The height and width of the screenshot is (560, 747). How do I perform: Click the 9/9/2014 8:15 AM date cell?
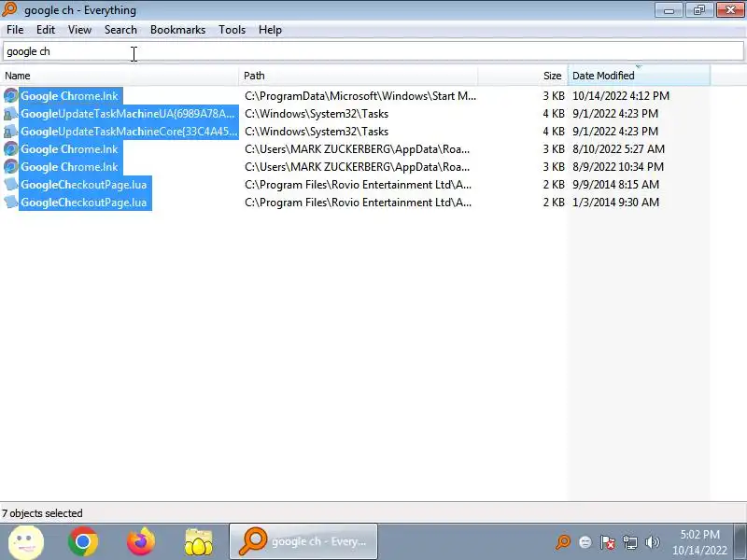coord(615,185)
